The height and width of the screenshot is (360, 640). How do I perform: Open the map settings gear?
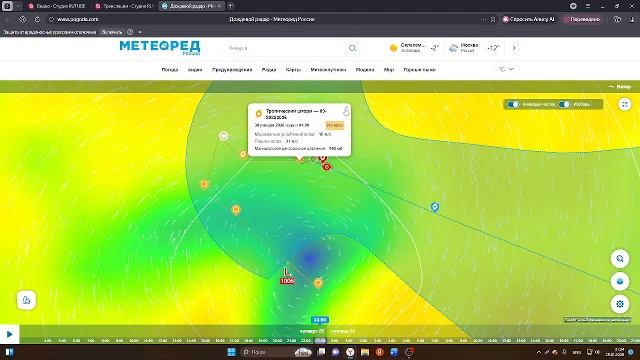[620, 304]
